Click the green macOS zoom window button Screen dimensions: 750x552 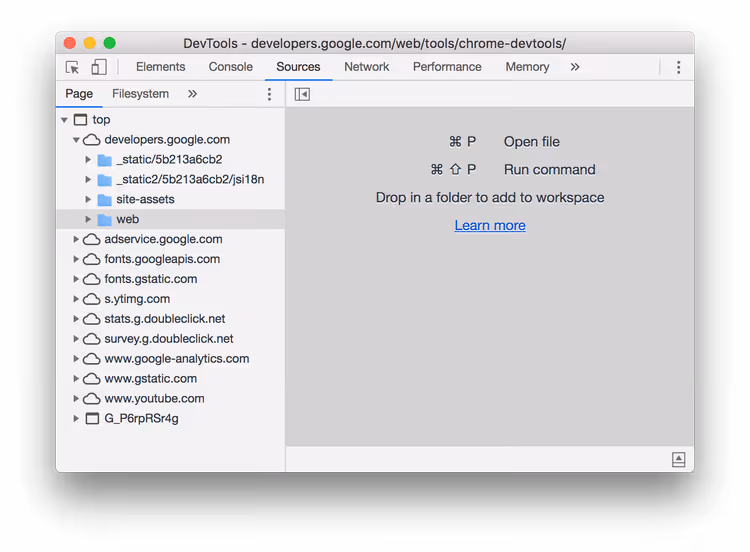(x=110, y=43)
